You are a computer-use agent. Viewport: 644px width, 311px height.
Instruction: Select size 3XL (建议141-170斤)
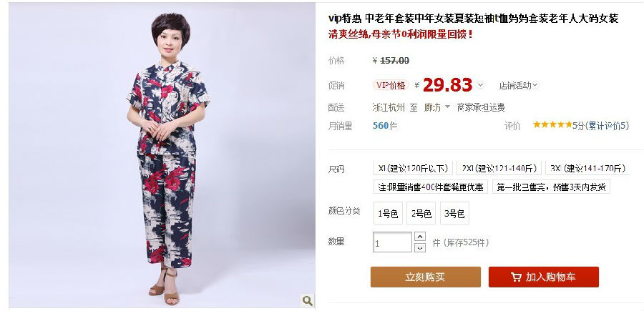587,168
